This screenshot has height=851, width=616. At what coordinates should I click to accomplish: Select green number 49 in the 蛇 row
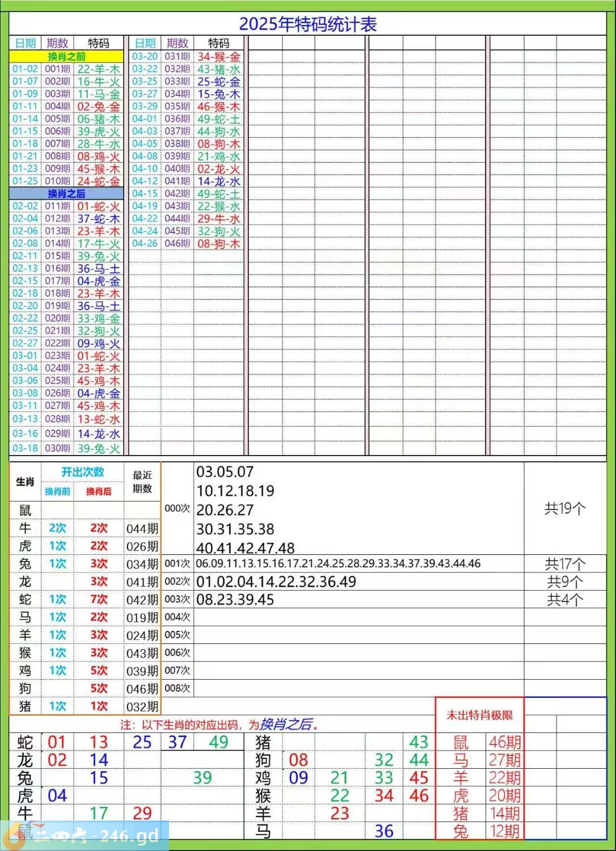click(218, 742)
